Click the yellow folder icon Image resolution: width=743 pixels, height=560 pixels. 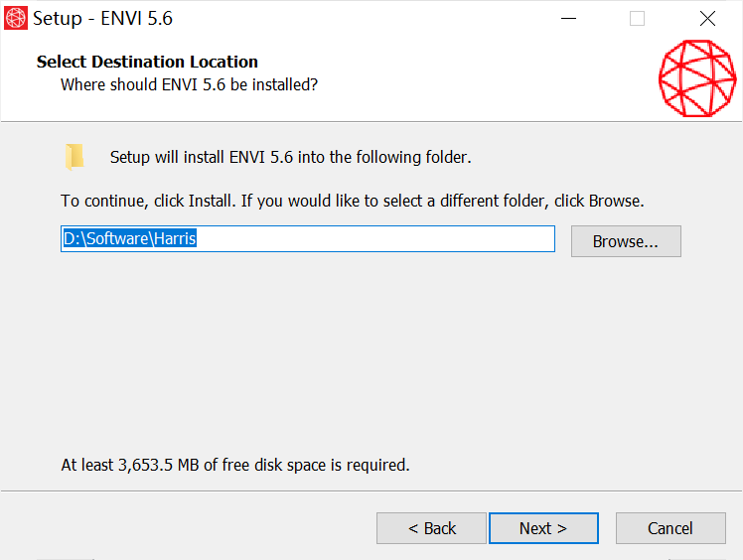(x=74, y=157)
